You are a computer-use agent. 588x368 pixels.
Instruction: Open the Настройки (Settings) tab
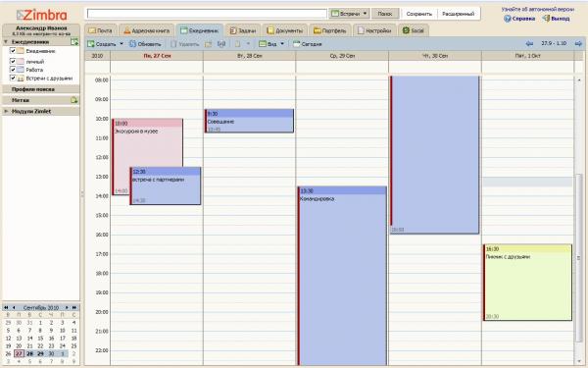coord(374,30)
